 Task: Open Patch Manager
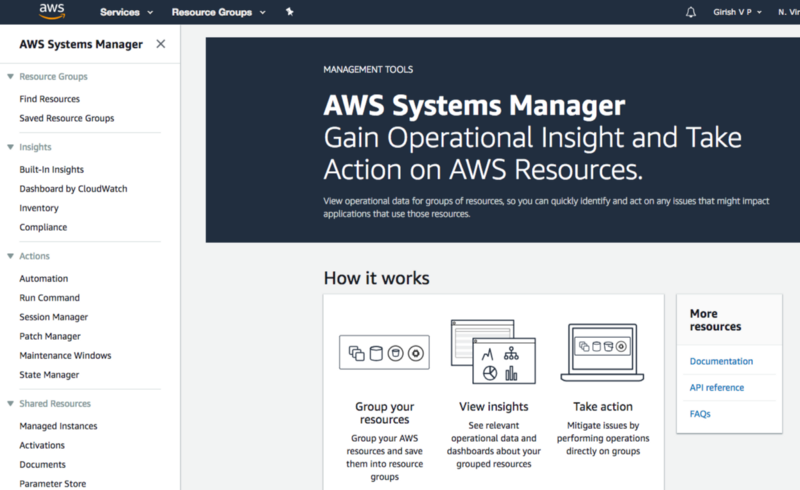[x=50, y=337]
